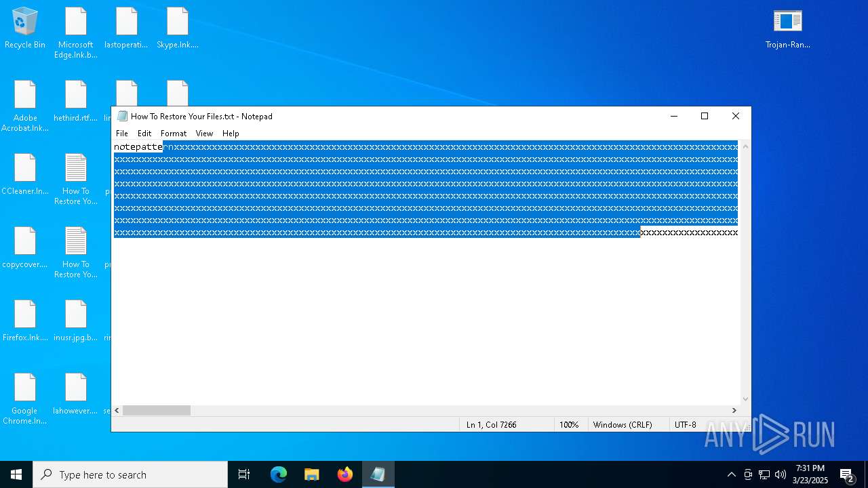
Task: Select the Adobe Acrobat.lnk file icon
Action: click(25, 106)
